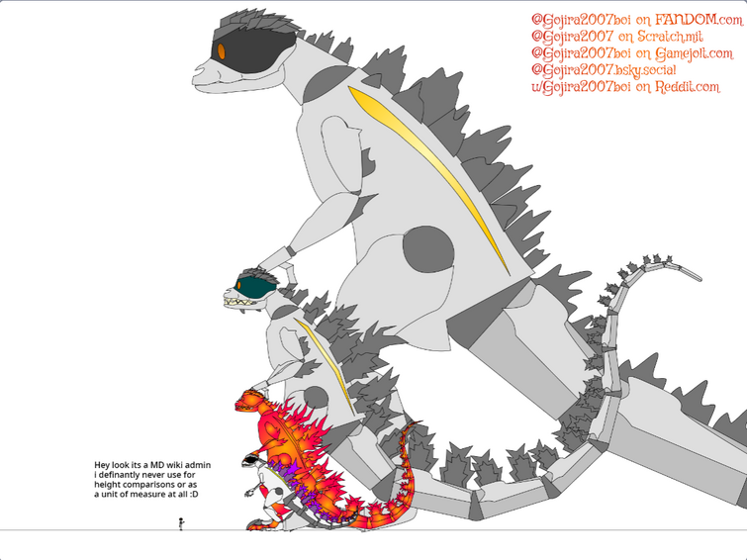
Task: Click the 'a unit of measure at all :D' line
Action: [x=146, y=495]
